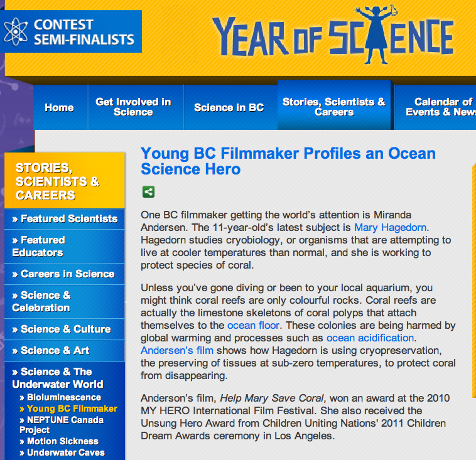Go to Calendar of Events & News

pos(440,107)
